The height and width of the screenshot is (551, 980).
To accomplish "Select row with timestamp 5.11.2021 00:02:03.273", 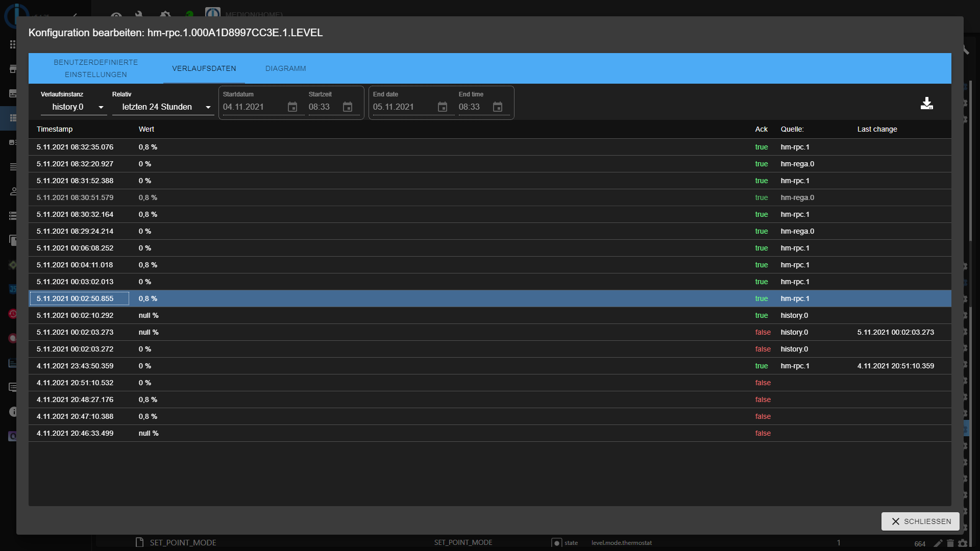I will point(75,332).
